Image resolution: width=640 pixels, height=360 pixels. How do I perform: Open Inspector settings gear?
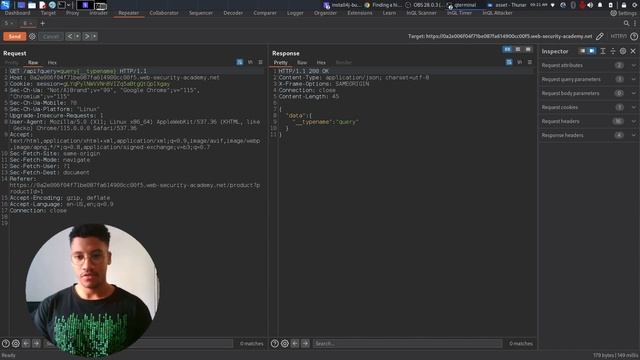click(x=623, y=51)
